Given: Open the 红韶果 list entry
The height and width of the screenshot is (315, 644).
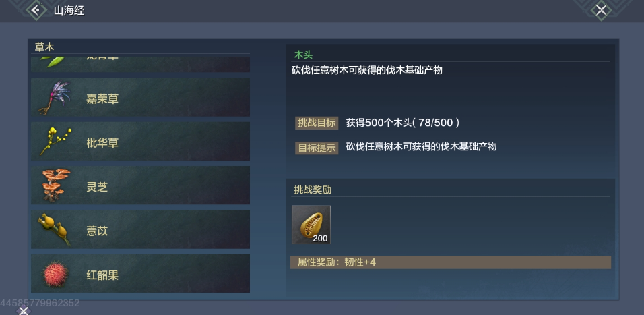Looking at the screenshot, I should click(141, 273).
